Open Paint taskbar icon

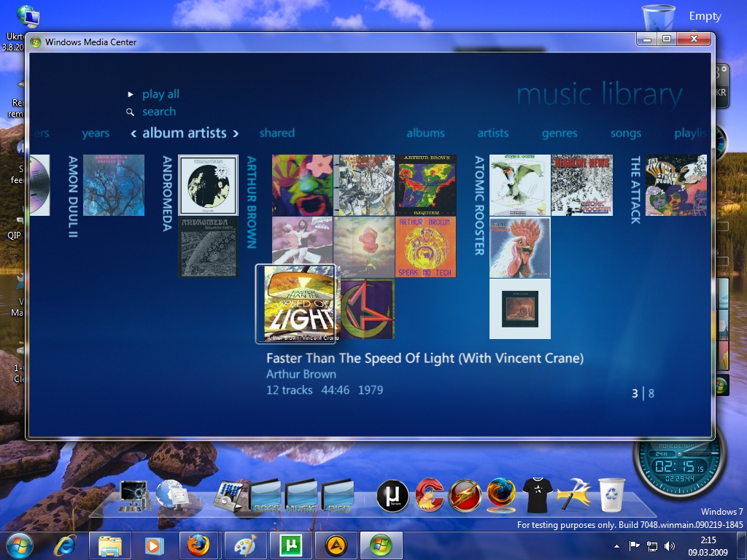pos(246,545)
